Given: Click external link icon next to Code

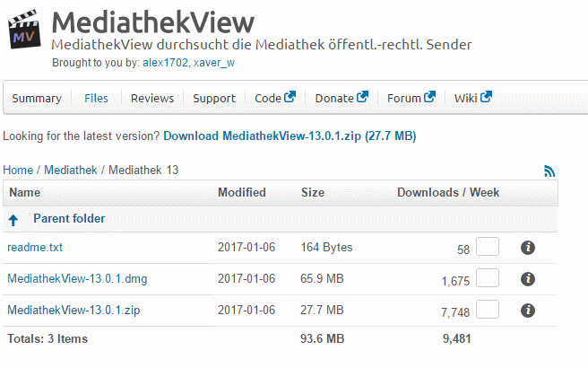Looking at the screenshot, I should coord(290,97).
